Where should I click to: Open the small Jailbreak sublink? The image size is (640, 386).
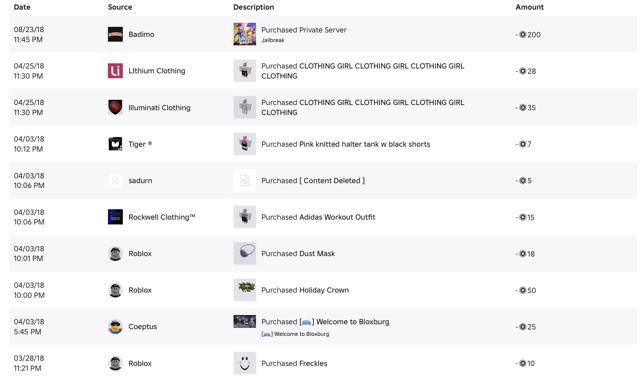[x=273, y=40]
